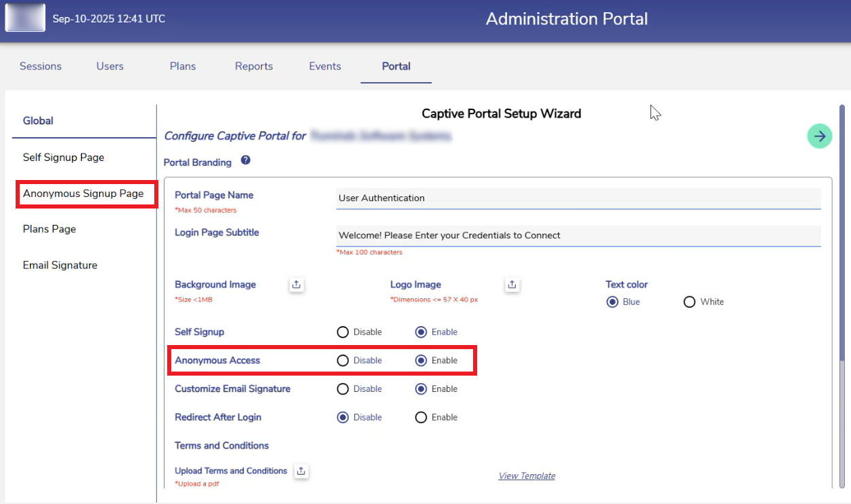
Task: Select Email Signature sidebar item
Action: (60, 265)
